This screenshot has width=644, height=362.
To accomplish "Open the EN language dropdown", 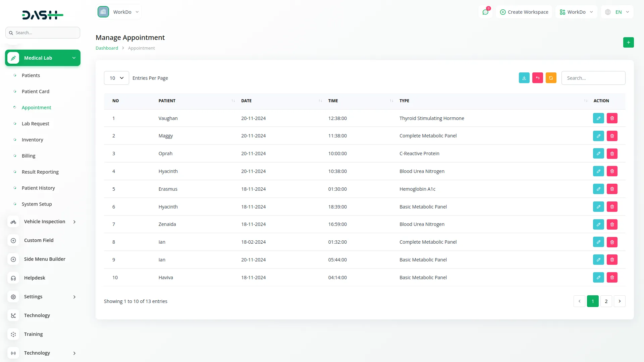I will pos(617,12).
